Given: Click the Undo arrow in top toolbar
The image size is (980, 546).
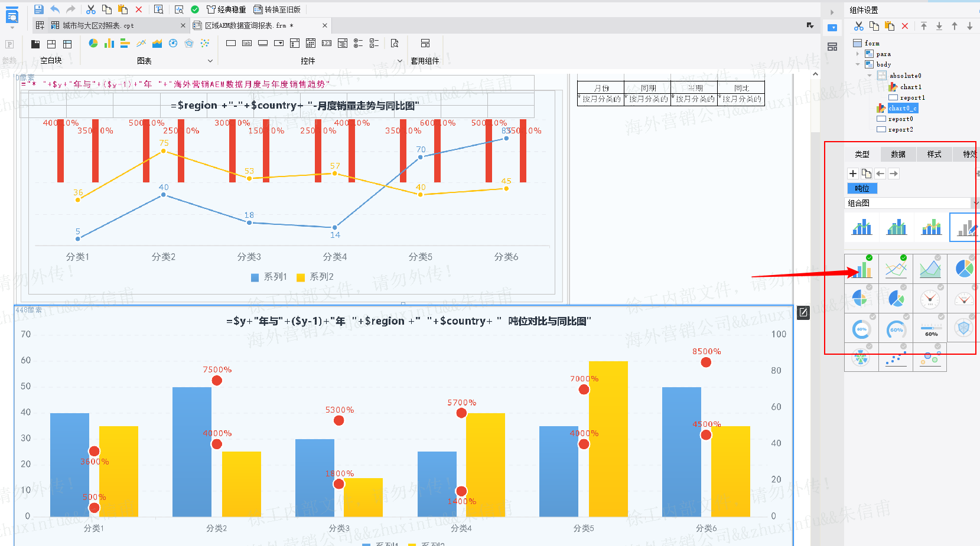Looking at the screenshot, I should (55, 9).
